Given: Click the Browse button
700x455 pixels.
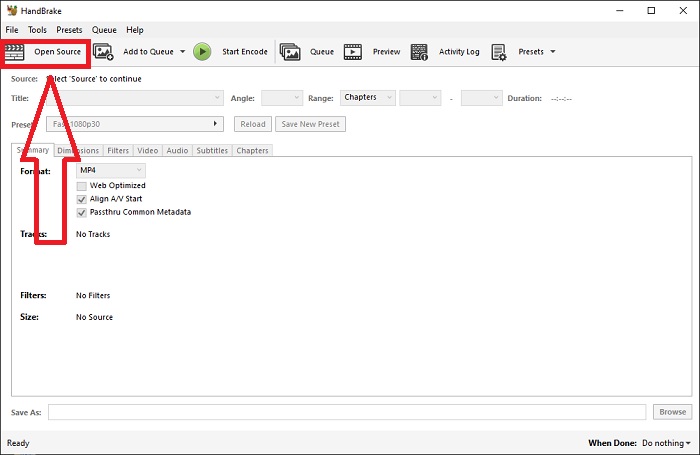Looking at the screenshot, I should click(x=672, y=412).
